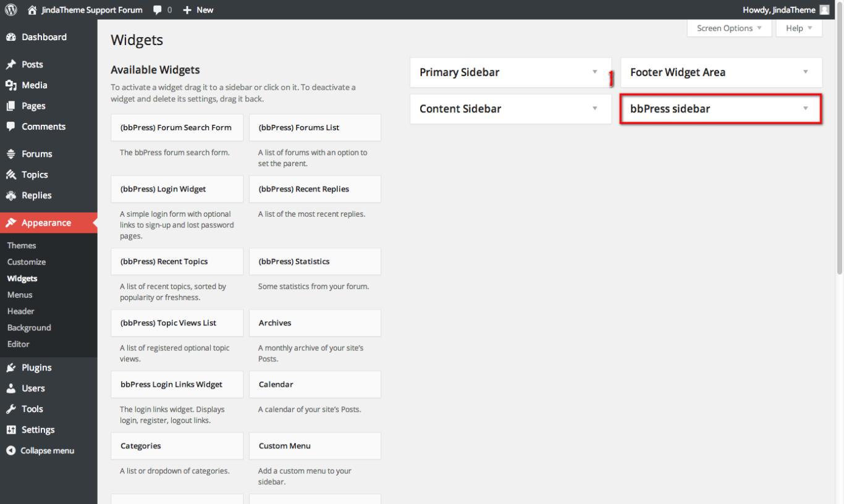
Task: Click the Plugins plug icon
Action: pos(11,367)
